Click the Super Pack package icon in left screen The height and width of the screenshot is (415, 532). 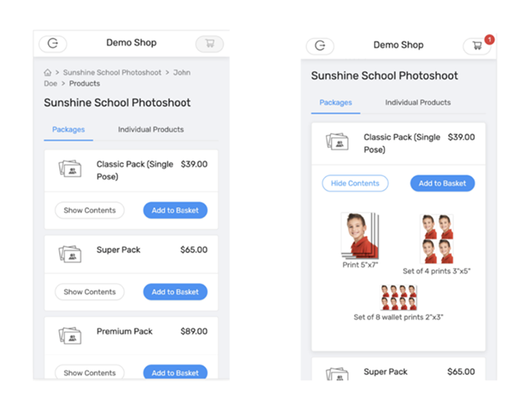coord(70,254)
